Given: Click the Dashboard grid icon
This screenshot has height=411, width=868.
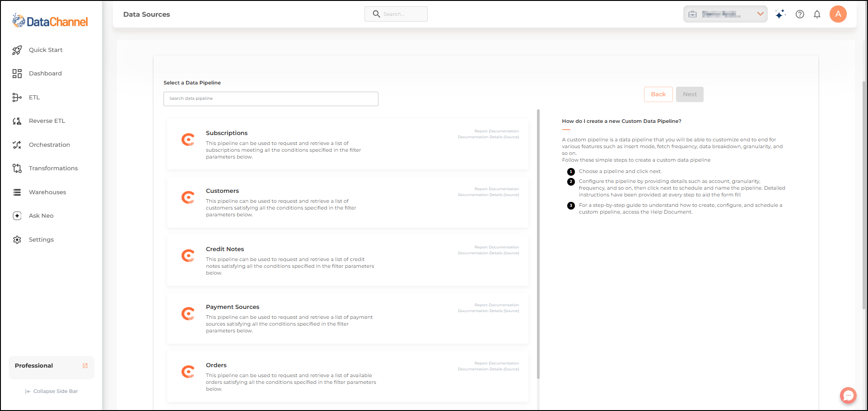Looking at the screenshot, I should tap(17, 74).
